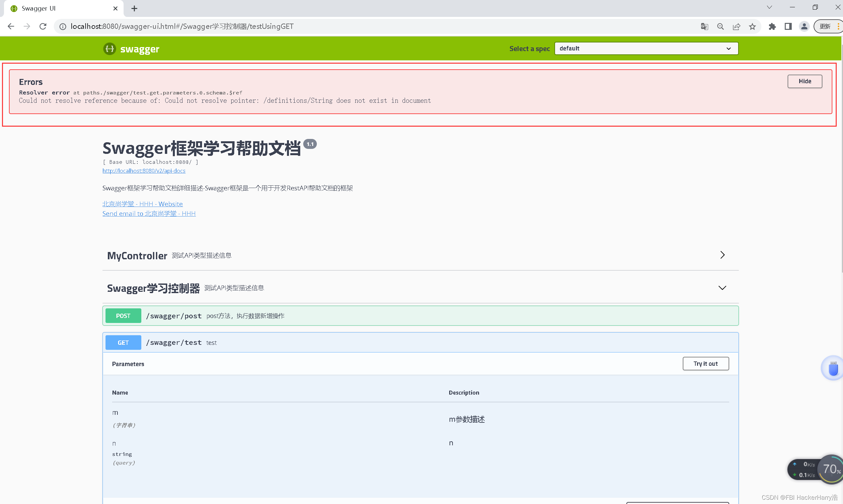
Task: Expand the MyController section chevron
Action: click(x=722, y=255)
